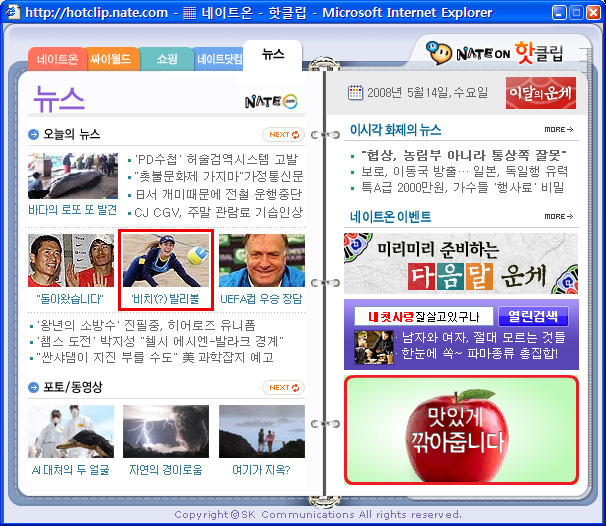606x526 pixels.
Task: Open 바다의 로또 또 발견 link
Action: pyautogui.click(x=73, y=210)
